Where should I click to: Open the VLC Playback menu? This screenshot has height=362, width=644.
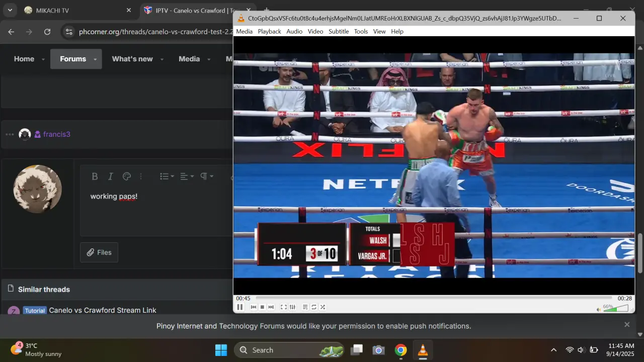point(270,31)
